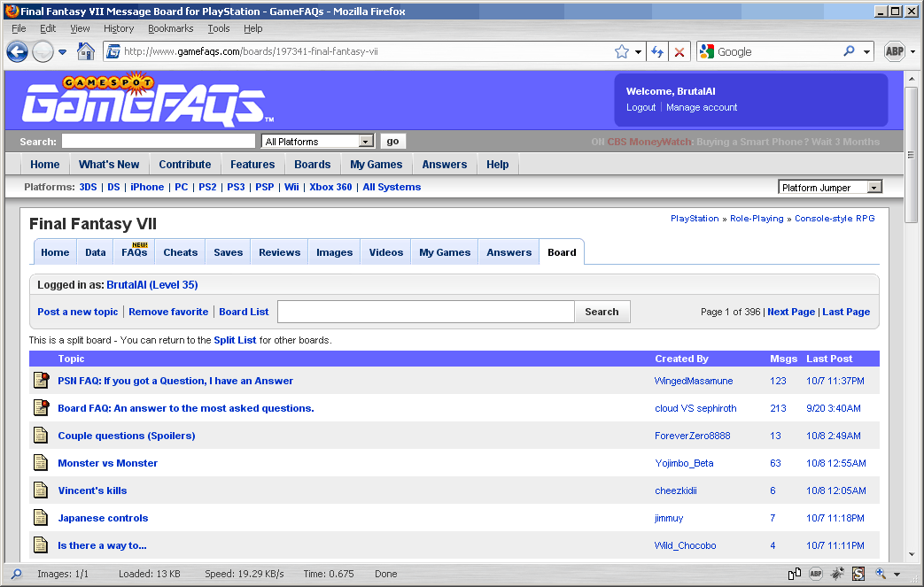Stop page loading with the X icon
This screenshot has width=924, height=587.
(679, 51)
